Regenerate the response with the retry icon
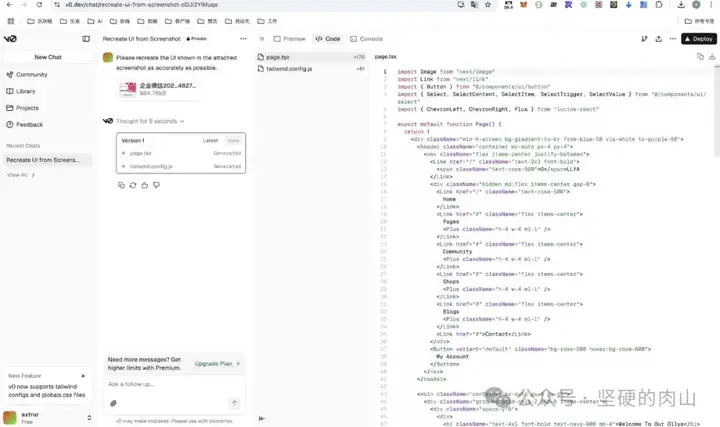720x427 pixels. point(133,185)
